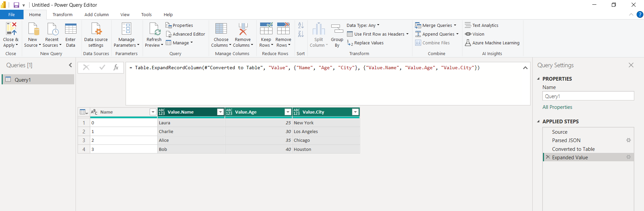
Task: Open the File menu
Action: tap(12, 14)
